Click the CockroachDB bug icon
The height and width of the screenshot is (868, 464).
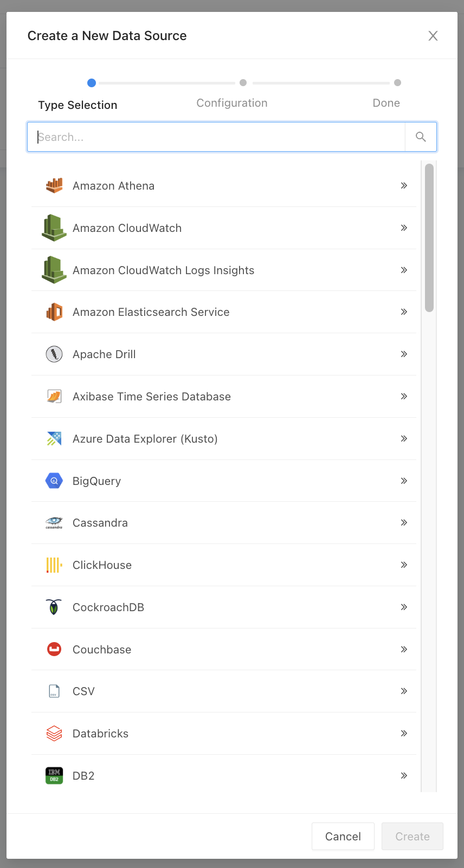click(54, 607)
